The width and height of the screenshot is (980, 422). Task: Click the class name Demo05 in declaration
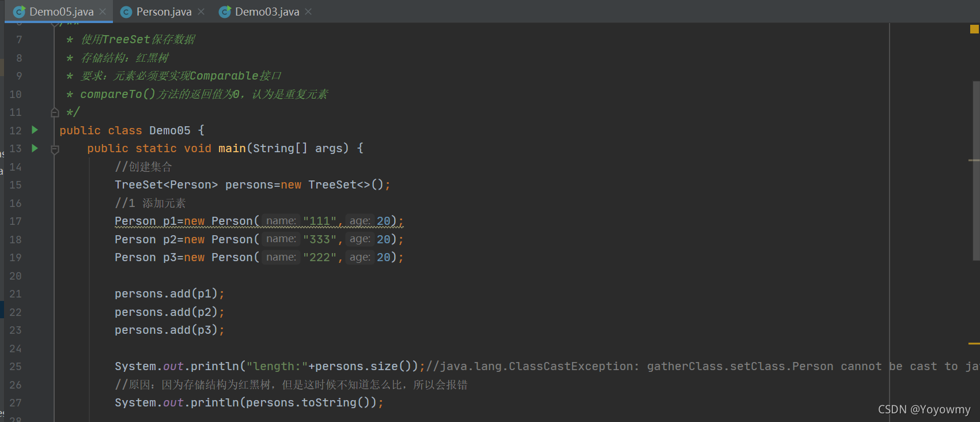pos(170,130)
